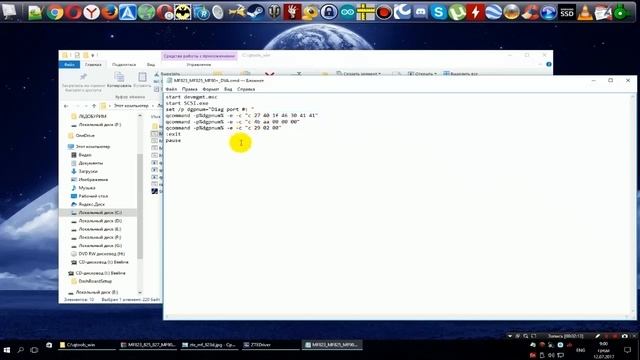Open the Вид menu in Notepad
The width and height of the screenshot is (640, 360).
(x=228, y=89)
